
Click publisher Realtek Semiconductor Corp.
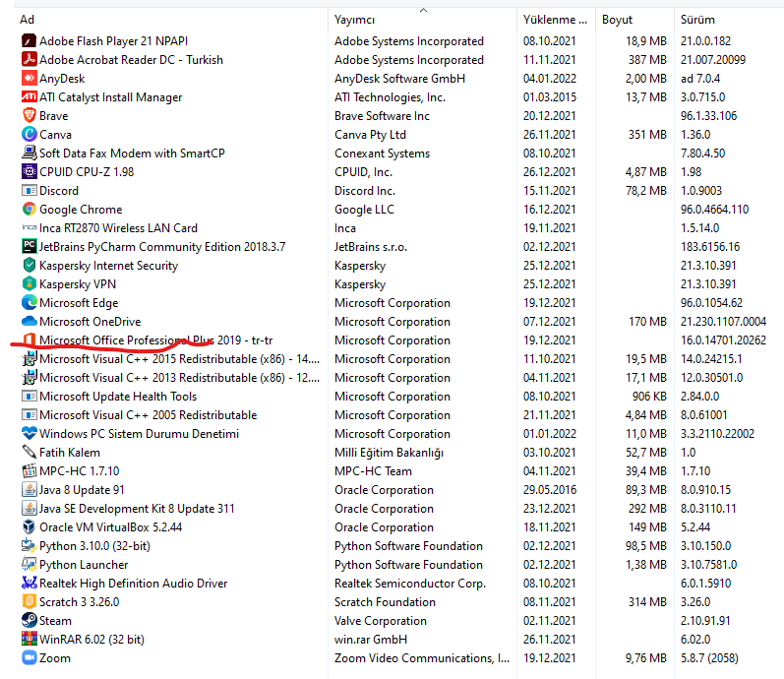click(410, 584)
